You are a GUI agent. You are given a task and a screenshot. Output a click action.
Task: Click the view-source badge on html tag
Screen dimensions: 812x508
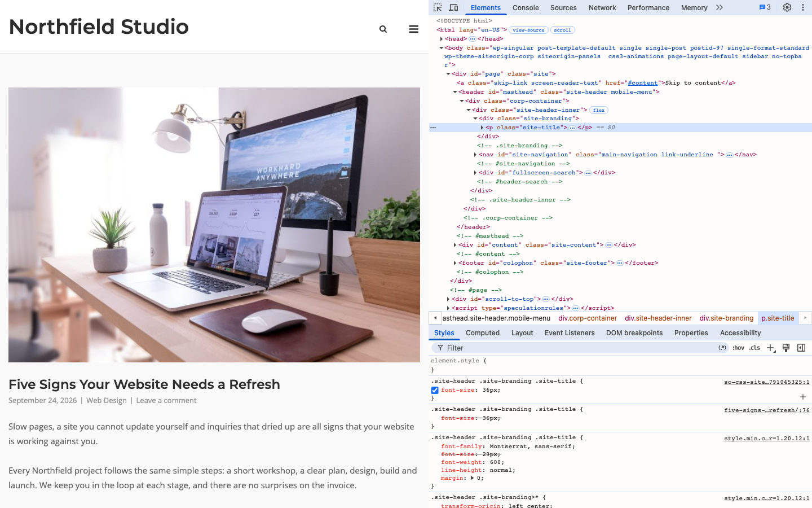point(528,30)
